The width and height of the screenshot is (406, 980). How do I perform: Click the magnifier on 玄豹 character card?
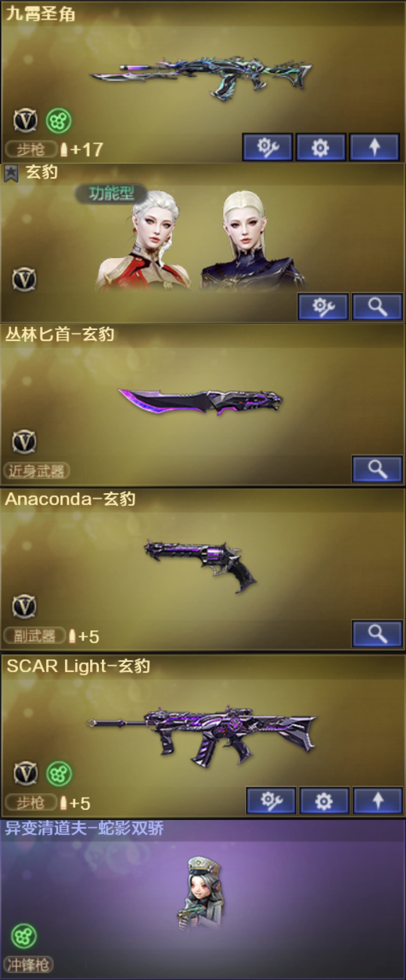pyautogui.click(x=377, y=306)
